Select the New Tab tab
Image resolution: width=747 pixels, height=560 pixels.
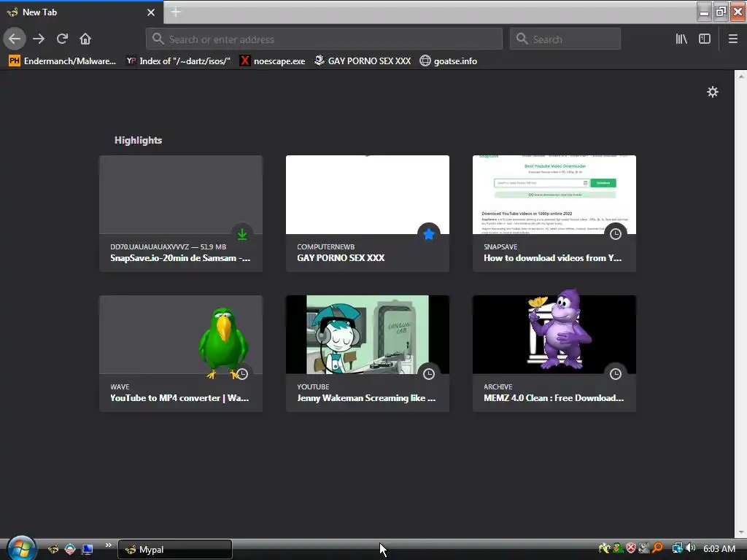pos(82,12)
